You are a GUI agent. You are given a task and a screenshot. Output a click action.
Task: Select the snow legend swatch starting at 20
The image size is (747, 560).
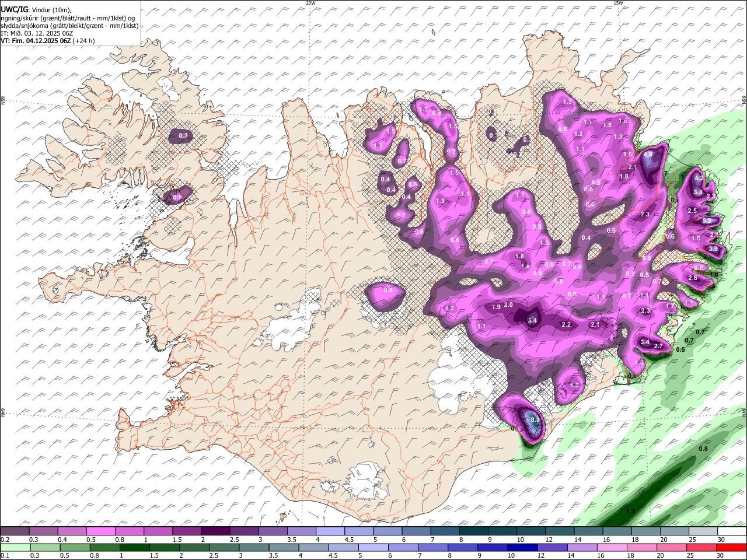tap(675, 531)
